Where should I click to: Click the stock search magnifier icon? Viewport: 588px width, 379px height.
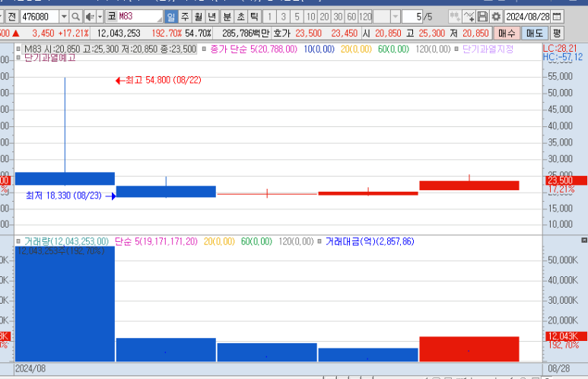click(x=75, y=16)
